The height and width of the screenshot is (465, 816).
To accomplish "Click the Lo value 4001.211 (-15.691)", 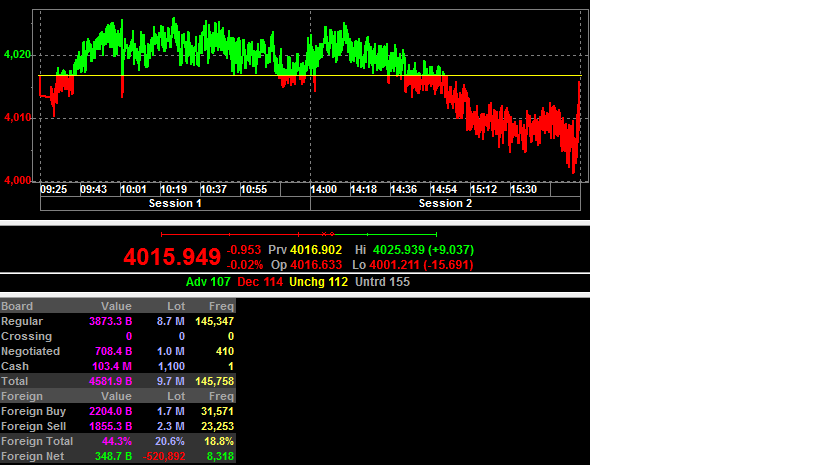I will tap(422, 265).
